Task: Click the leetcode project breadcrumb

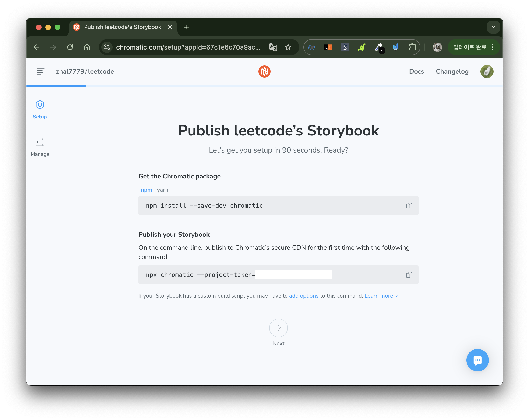Action: click(101, 71)
